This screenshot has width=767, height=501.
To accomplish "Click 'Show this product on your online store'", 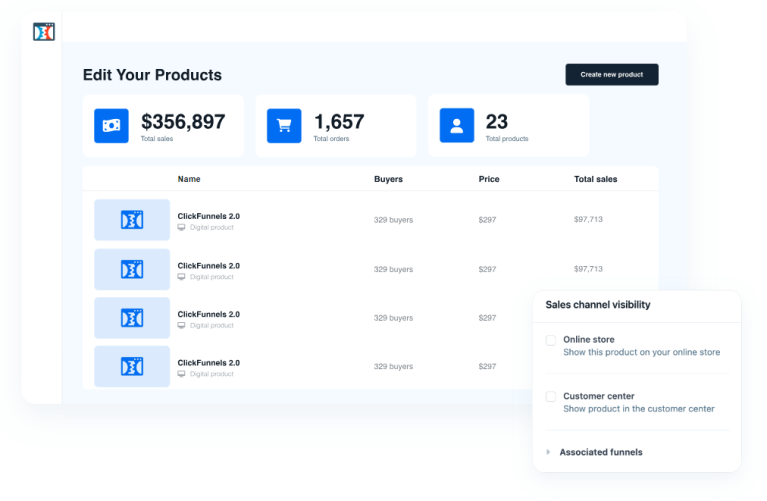I will point(641,352).
